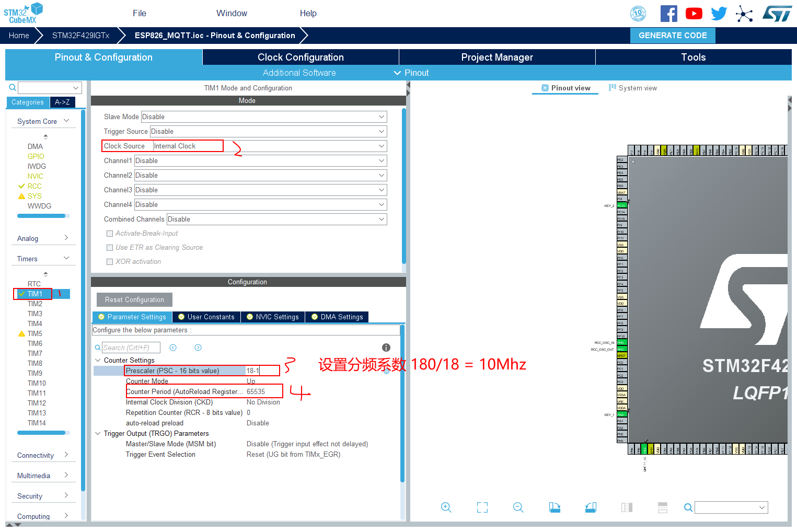This screenshot has height=532, width=797.
Task: Collapse Trigger Output (TRGO) Parameters group
Action: [98, 433]
